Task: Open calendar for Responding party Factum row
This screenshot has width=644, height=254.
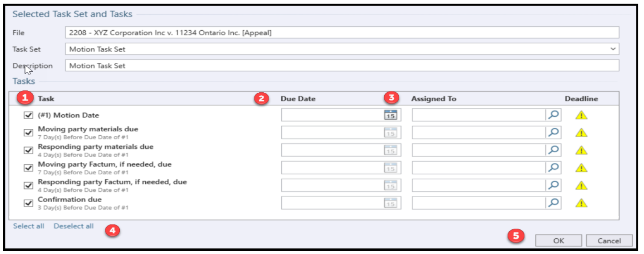Action: coord(390,186)
